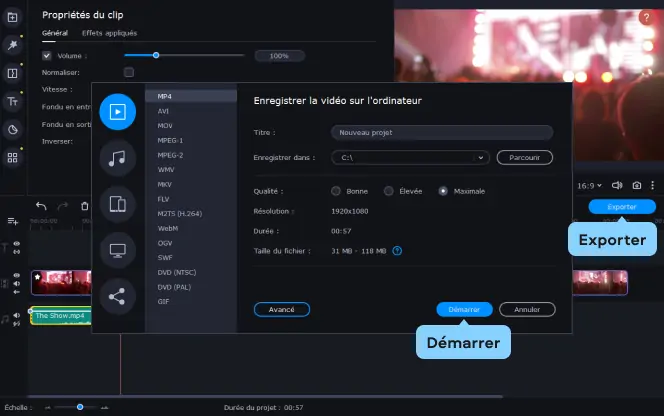
Task: Open the three-dot preview options menu
Action: [653, 185]
